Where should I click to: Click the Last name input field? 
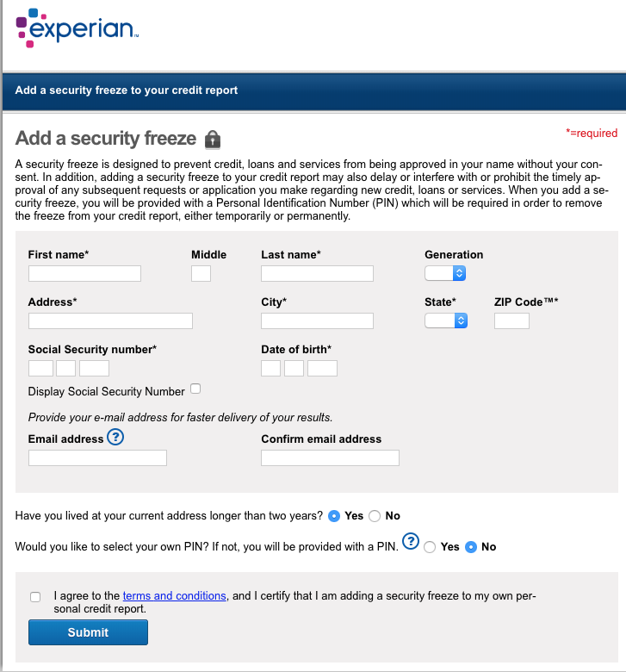click(317, 273)
